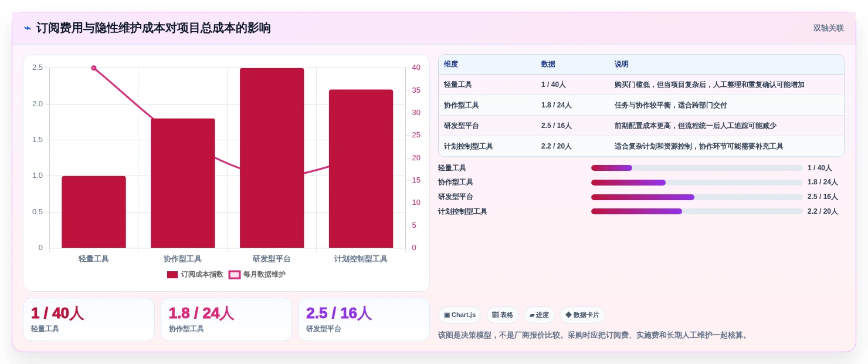Click the 双轴关联 label in the header

pyautogui.click(x=828, y=28)
